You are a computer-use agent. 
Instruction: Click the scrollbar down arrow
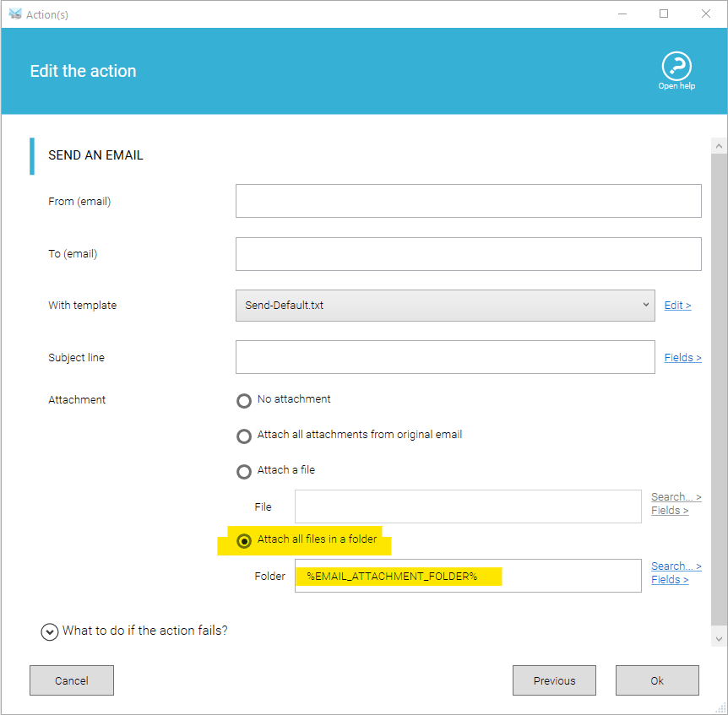719,639
